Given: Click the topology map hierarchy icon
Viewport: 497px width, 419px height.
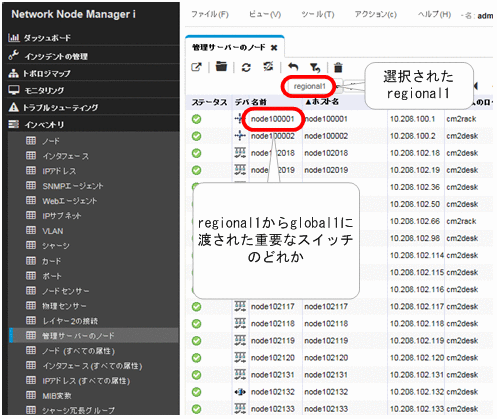Looking at the screenshot, I should (x=13, y=73).
